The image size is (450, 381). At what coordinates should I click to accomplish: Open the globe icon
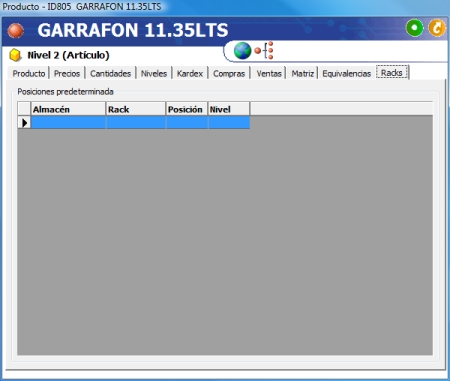[242, 51]
